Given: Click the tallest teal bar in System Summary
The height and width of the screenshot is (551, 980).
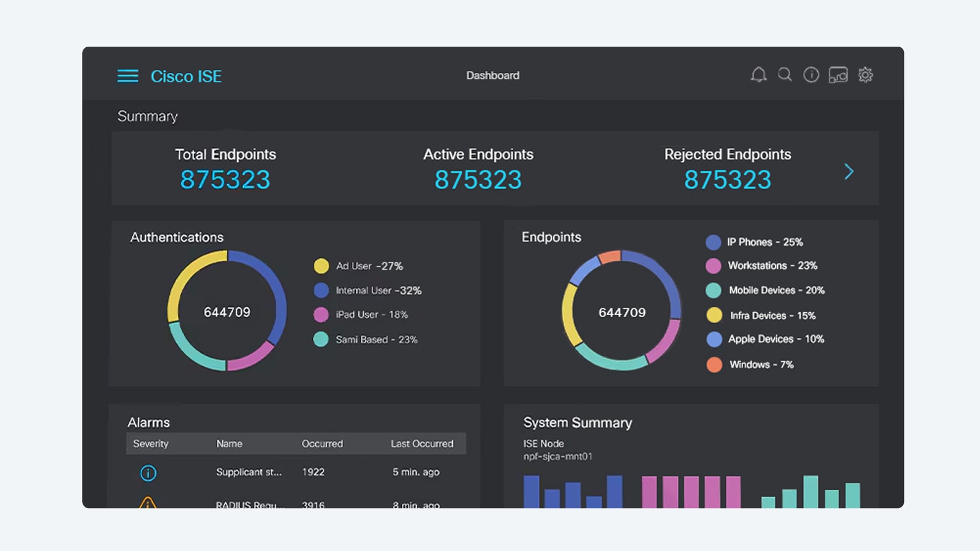Looking at the screenshot, I should click(x=810, y=492).
